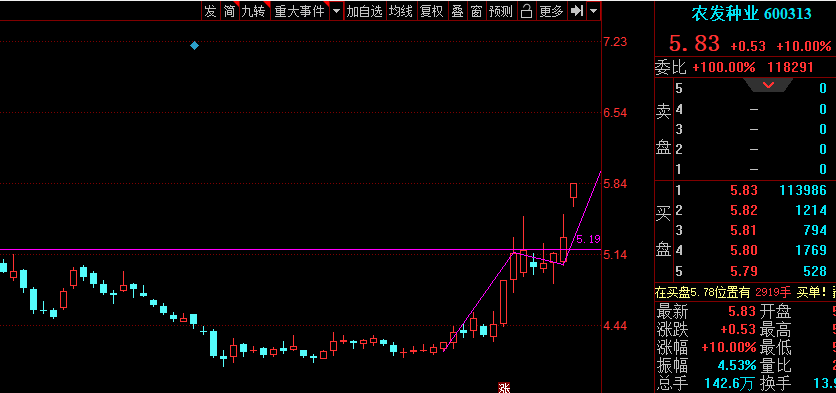The width and height of the screenshot is (836, 393).
Task: Click the padlock lock icon
Action: (x=526, y=11)
